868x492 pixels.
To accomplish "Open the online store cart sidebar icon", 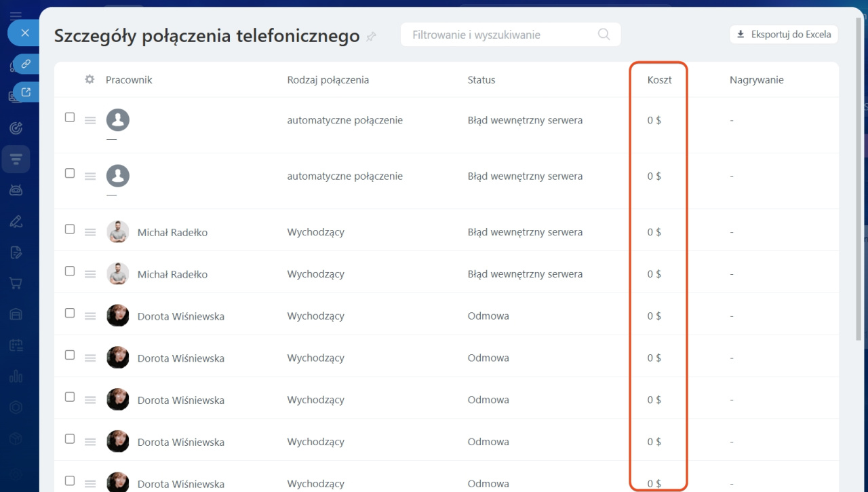I will [16, 283].
